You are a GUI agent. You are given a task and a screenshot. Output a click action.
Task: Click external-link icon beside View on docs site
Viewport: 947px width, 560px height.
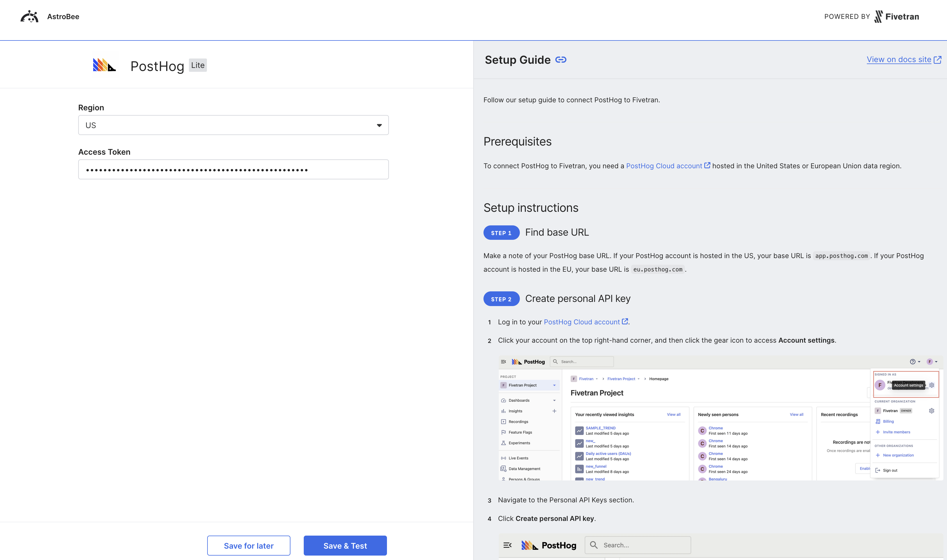tap(938, 60)
